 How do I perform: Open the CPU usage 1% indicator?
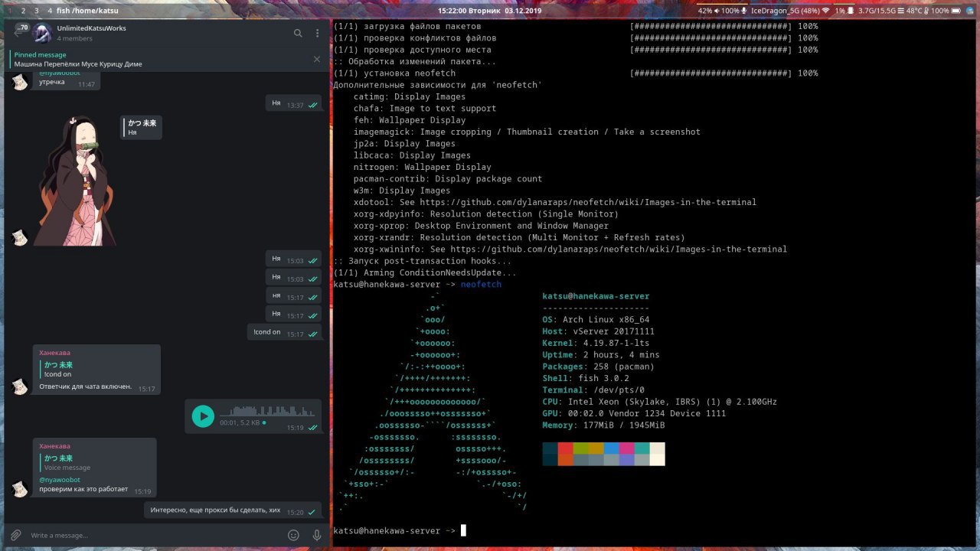pyautogui.click(x=843, y=11)
